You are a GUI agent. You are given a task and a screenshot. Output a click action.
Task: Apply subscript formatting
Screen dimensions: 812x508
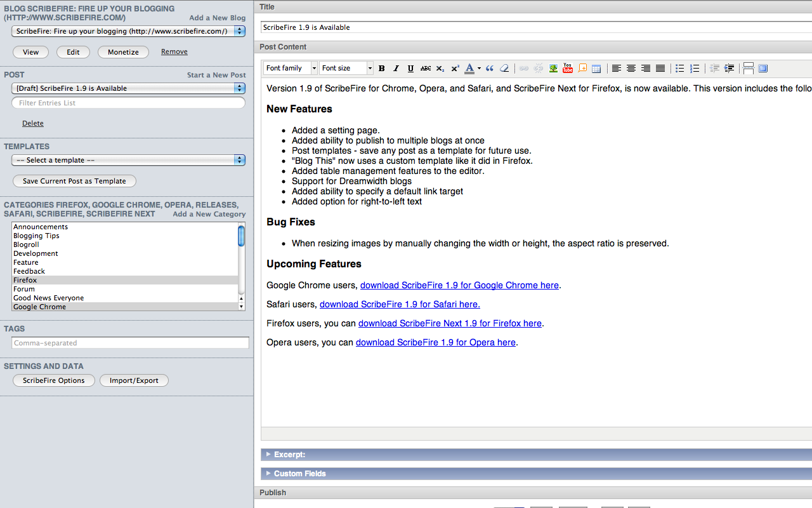pyautogui.click(x=440, y=69)
